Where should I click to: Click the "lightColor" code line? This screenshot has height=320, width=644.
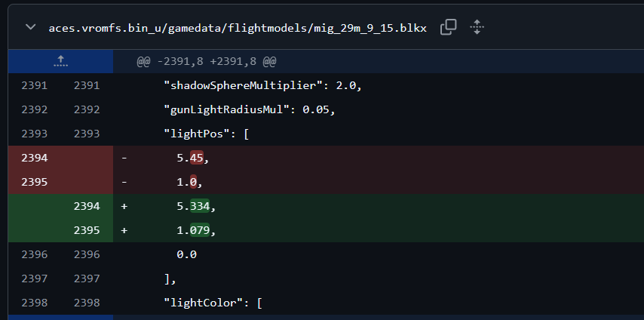coord(213,303)
